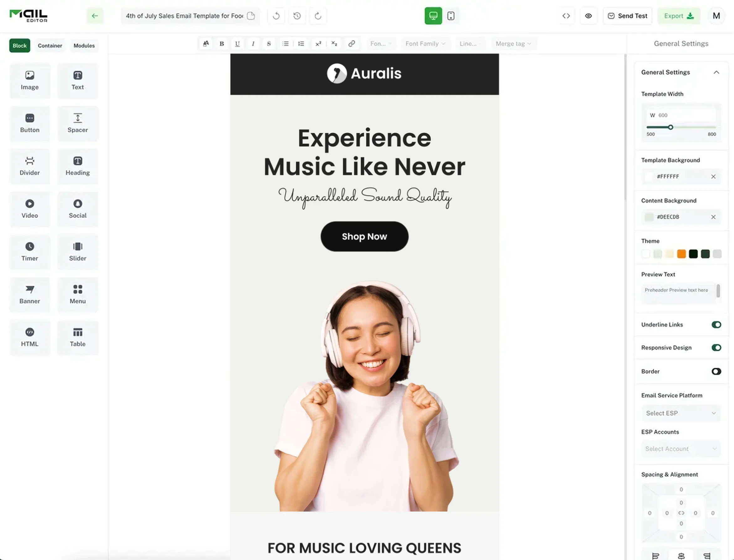Select orange theme color swatch
This screenshot has width=734, height=560.
[681, 254]
